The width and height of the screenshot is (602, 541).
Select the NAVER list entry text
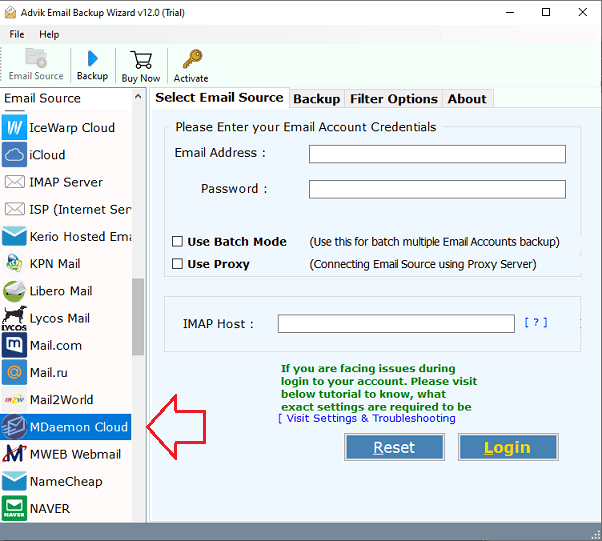tap(50, 508)
